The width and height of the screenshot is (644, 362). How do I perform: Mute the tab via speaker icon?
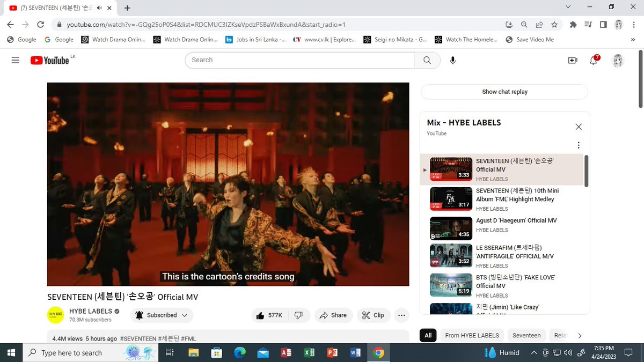pos(99,8)
